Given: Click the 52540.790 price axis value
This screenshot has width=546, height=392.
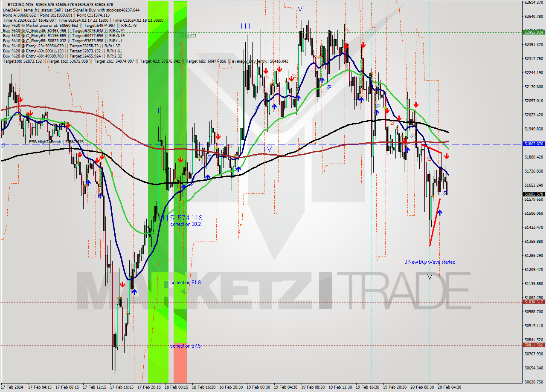Looking at the screenshot, I should pos(534,17).
